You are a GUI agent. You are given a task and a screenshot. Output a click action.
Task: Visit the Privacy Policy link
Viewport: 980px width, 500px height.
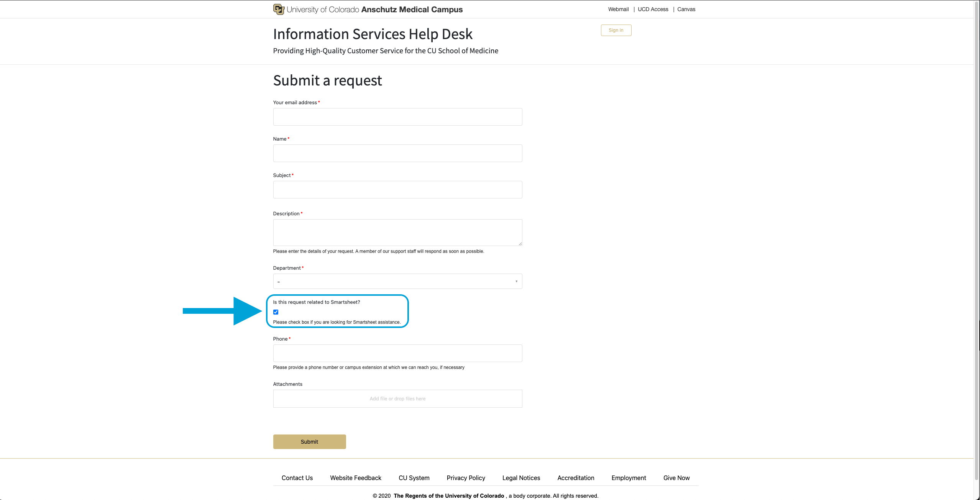(466, 478)
